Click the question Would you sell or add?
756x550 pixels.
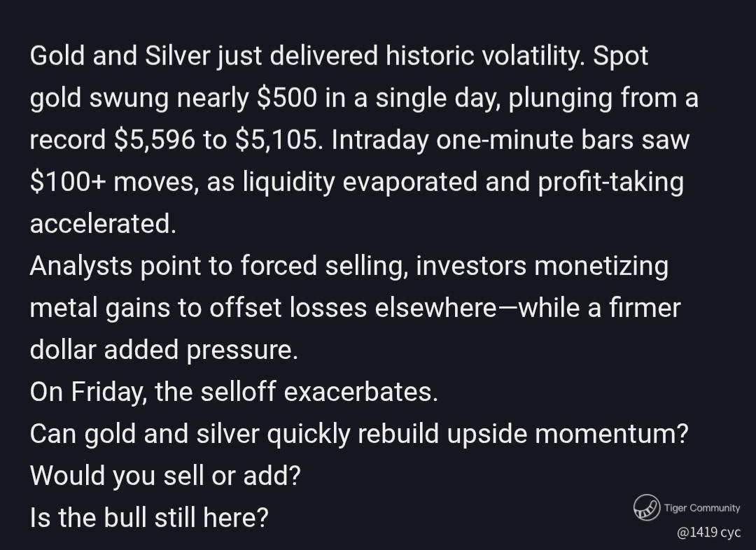[165, 476]
